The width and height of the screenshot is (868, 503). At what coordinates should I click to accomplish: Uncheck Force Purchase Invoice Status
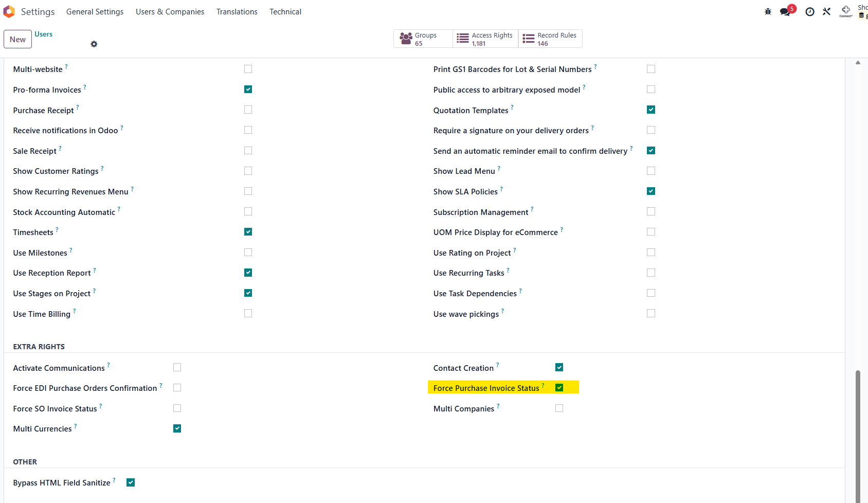[559, 388]
